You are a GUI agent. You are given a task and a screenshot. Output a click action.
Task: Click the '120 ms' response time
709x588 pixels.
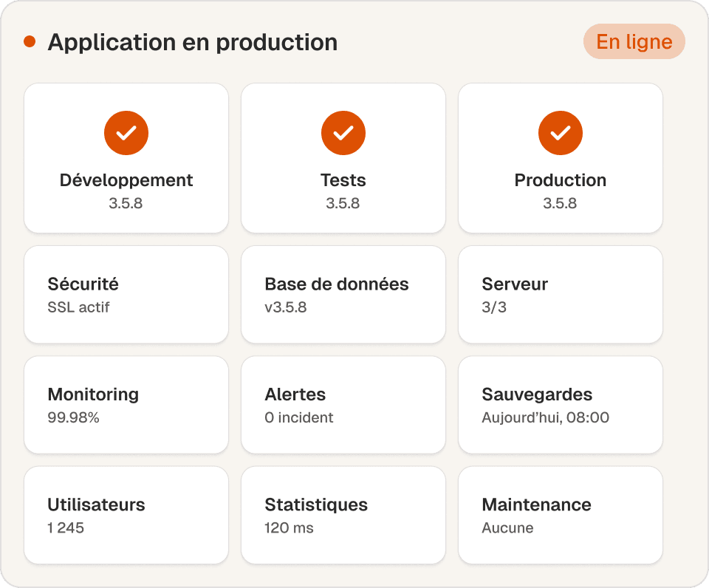pyautogui.click(x=289, y=528)
